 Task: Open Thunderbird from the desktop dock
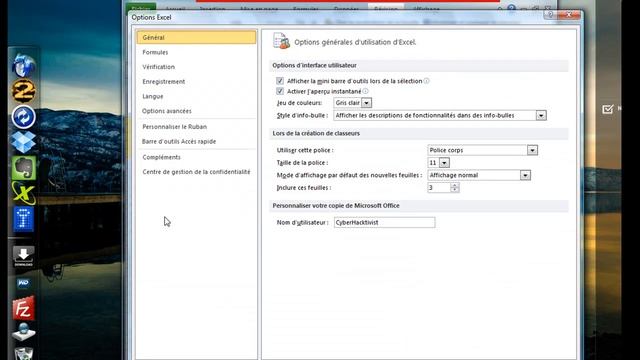[x=23, y=65]
